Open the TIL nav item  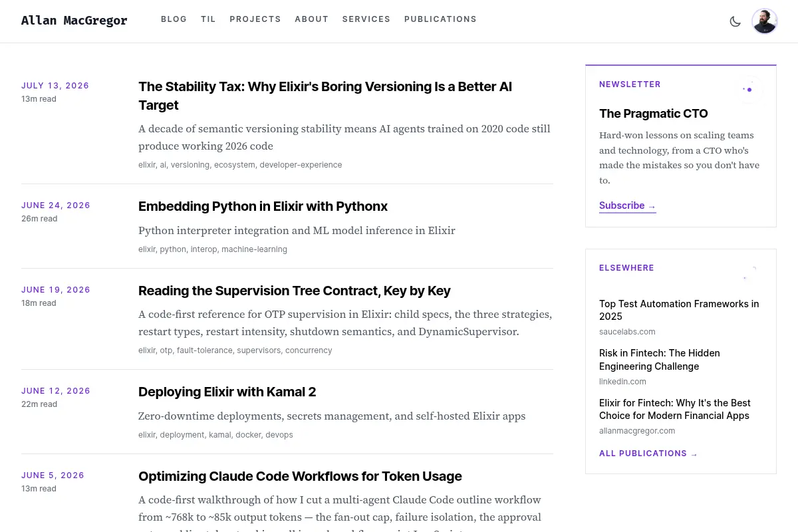coord(209,19)
